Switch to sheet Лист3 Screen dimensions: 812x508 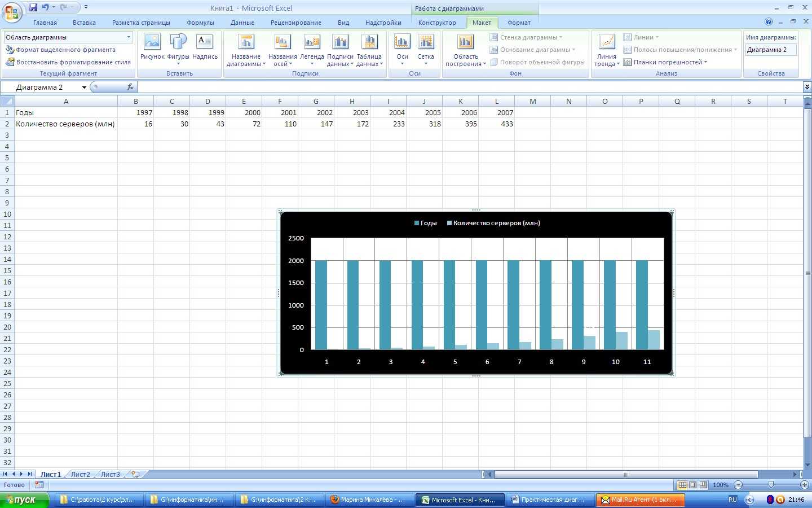(x=110, y=474)
